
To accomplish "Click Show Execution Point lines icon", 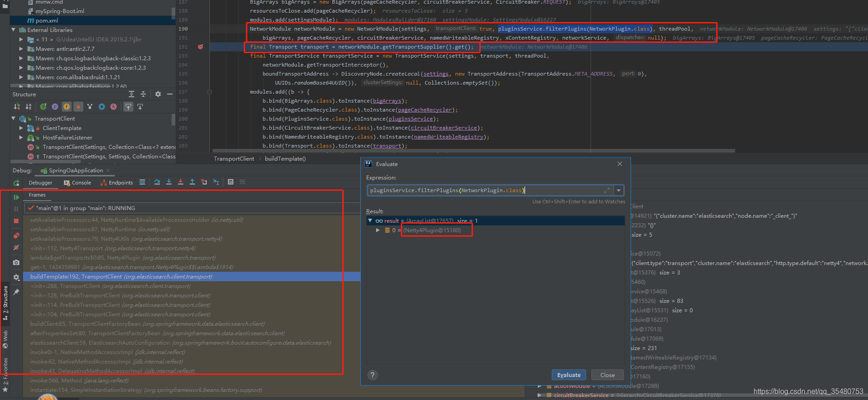I will click(142, 182).
